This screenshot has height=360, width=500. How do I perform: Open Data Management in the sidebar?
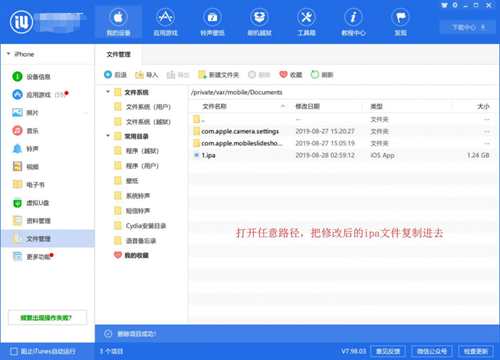click(x=32, y=221)
